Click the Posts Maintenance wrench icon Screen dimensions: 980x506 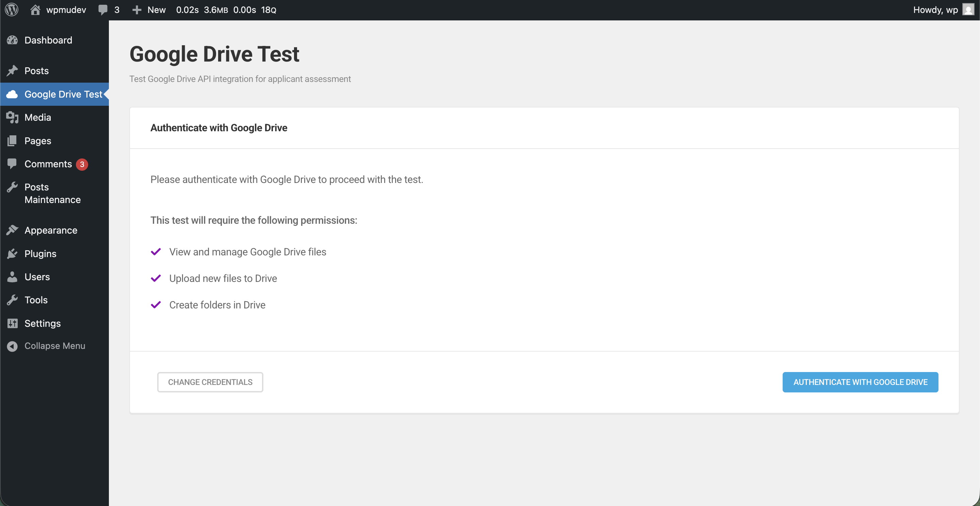pyautogui.click(x=12, y=187)
